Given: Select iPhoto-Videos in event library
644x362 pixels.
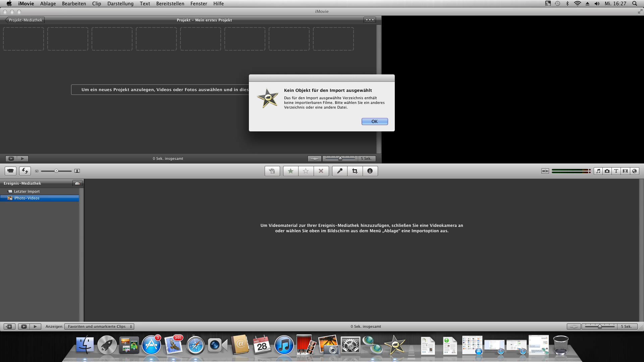Looking at the screenshot, I should tap(40, 198).
